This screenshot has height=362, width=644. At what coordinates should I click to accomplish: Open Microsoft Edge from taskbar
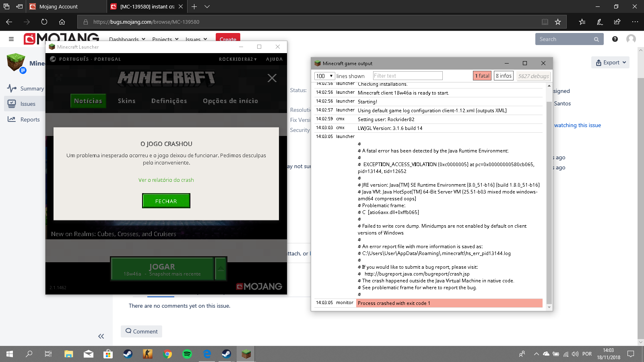click(x=207, y=354)
